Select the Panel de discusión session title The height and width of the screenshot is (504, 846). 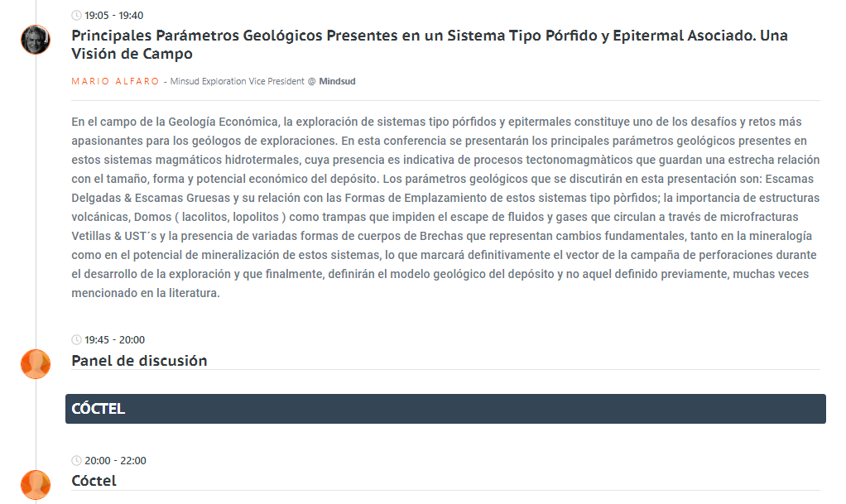139,360
